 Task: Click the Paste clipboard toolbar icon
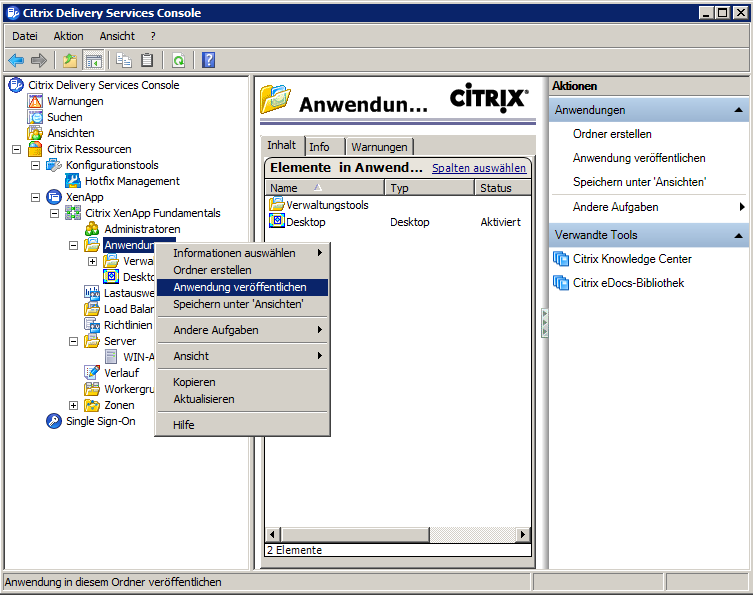coord(147,60)
